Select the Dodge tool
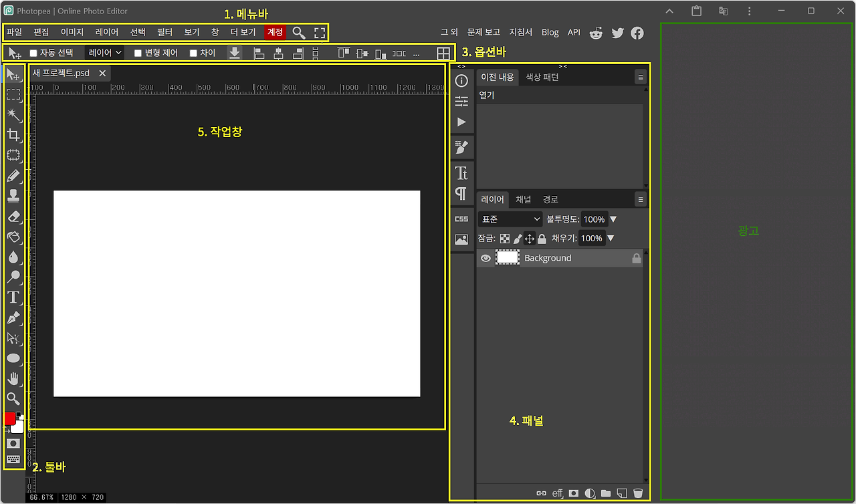 pos(13,277)
